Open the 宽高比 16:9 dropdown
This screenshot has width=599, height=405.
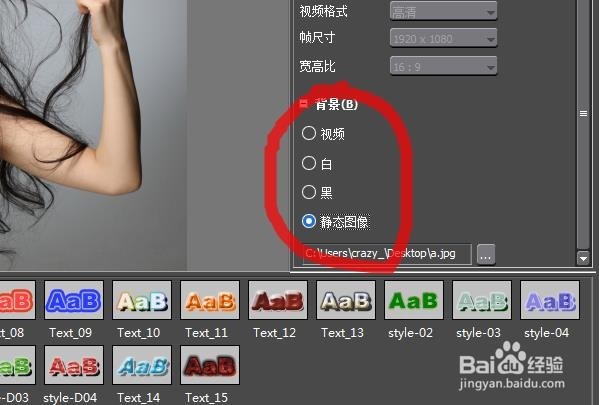pos(443,66)
